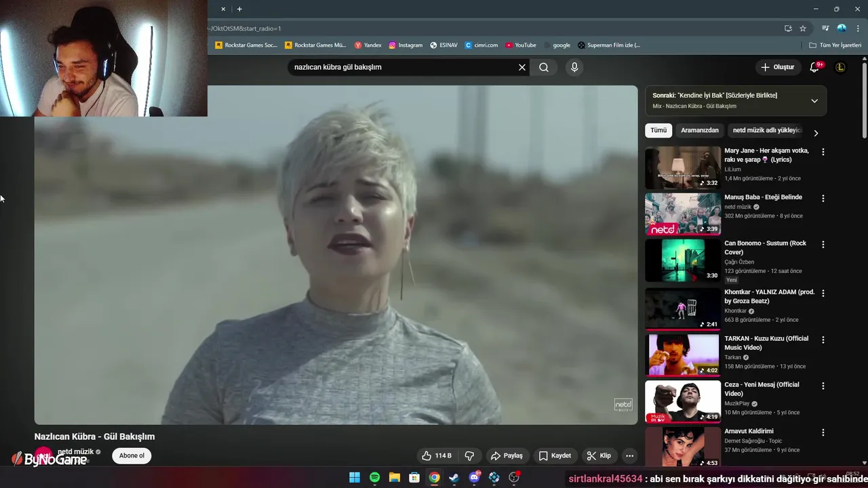
Task: Open options for Can Bonomo video
Action: pyautogui.click(x=823, y=245)
